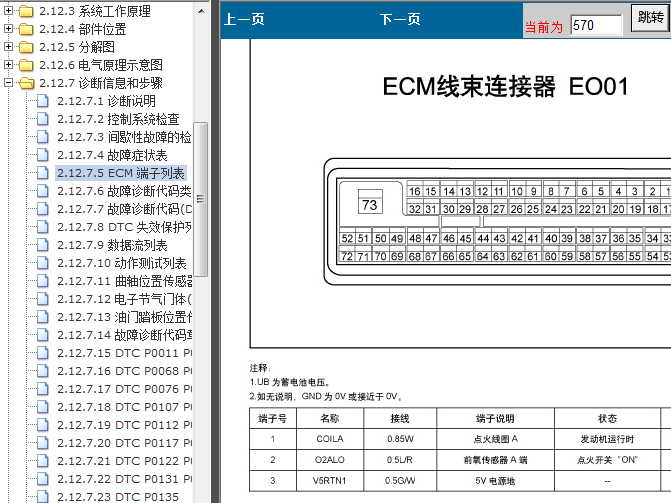
Task: Open 2.12.7.21 DTC P0122 entry
Action: (x=124, y=461)
